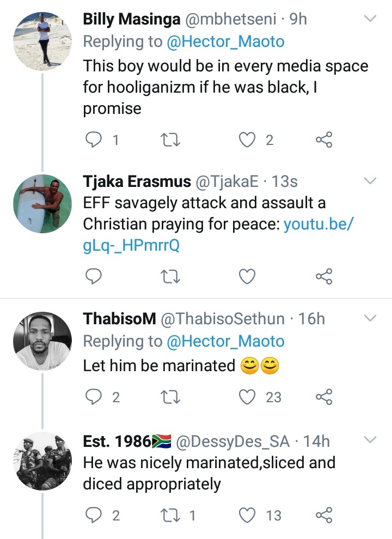
Task: Retweet Est. 1986's tweet
Action: coord(170,515)
